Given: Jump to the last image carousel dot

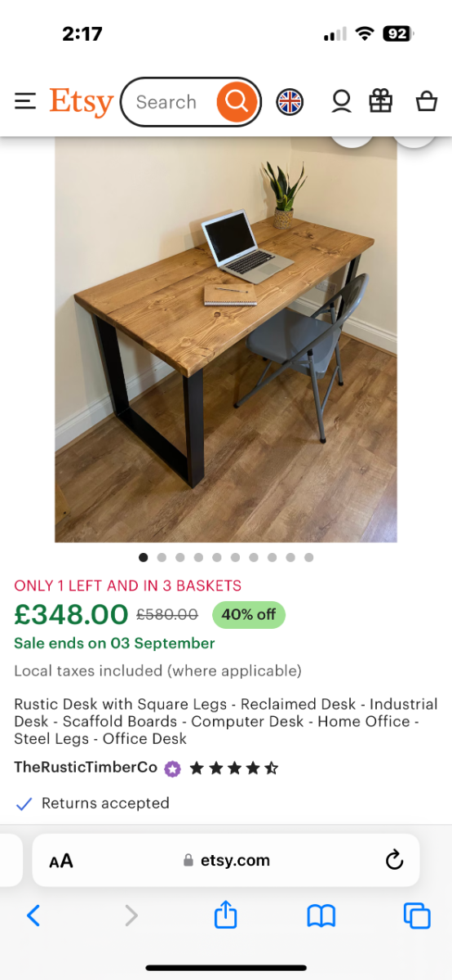Looking at the screenshot, I should click(x=308, y=558).
